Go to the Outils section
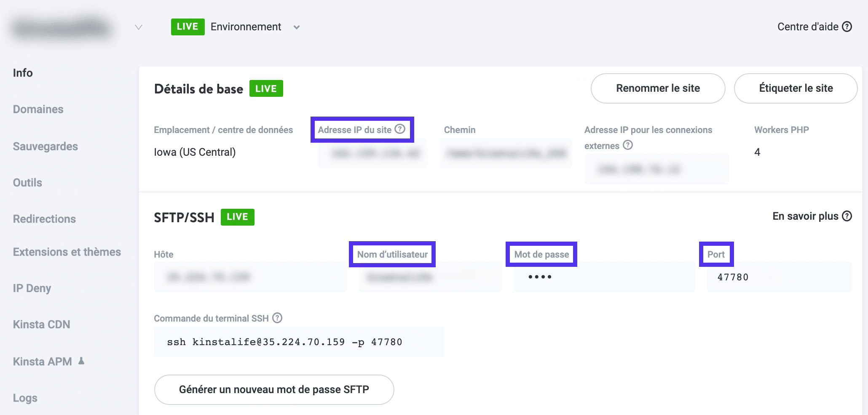Viewport: 868px width, 415px height. (x=27, y=182)
